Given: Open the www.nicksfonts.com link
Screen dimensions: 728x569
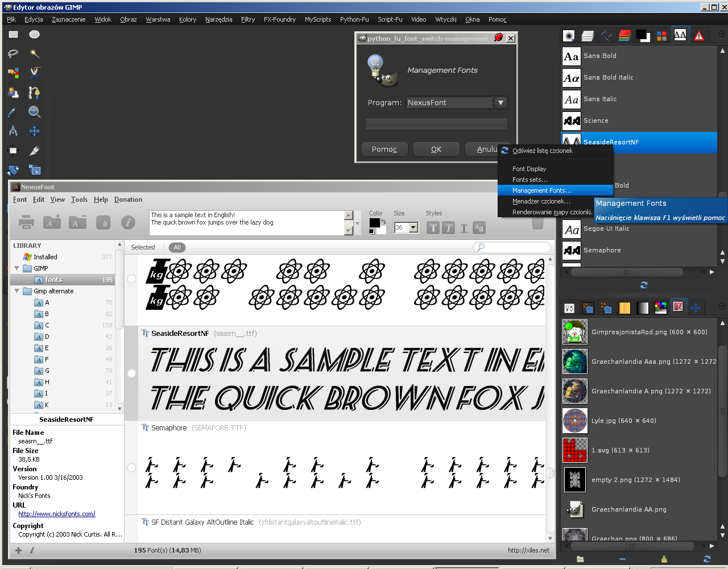Looking at the screenshot, I should click(x=57, y=514).
